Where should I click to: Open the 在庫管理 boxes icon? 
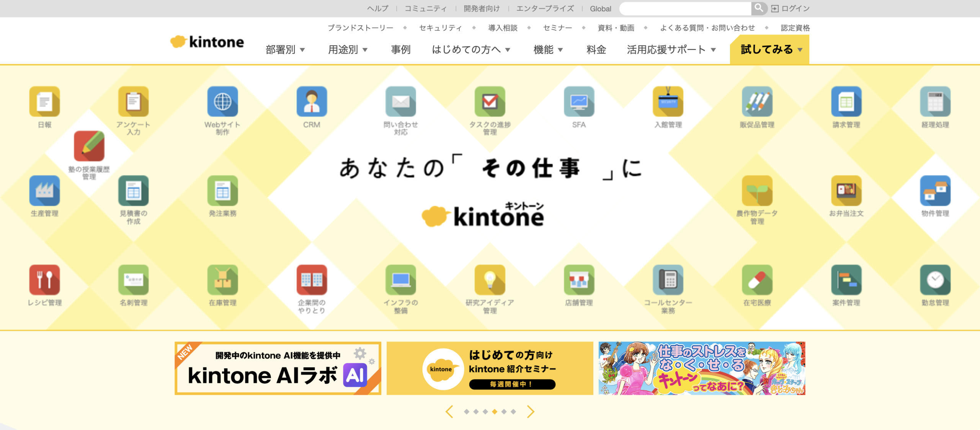coord(222,280)
